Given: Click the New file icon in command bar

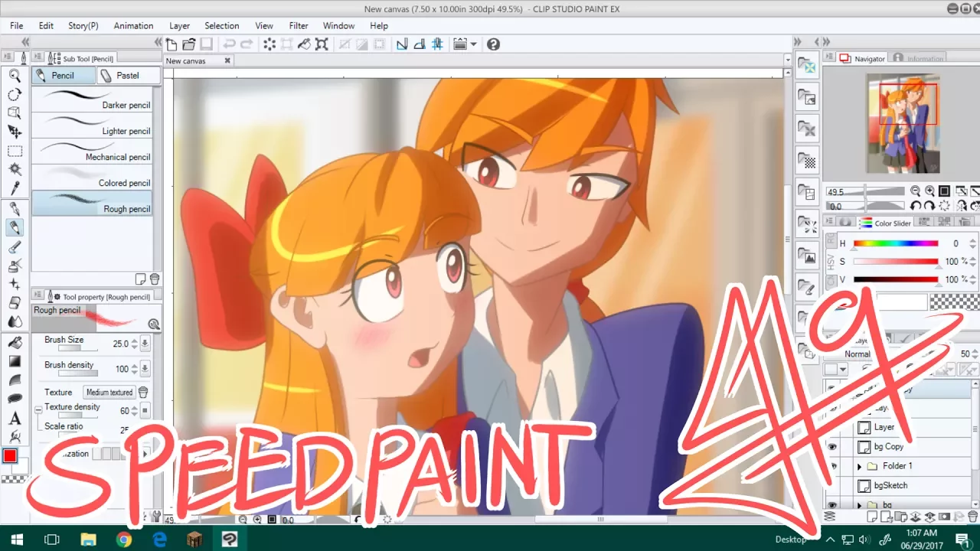Looking at the screenshot, I should click(x=172, y=44).
